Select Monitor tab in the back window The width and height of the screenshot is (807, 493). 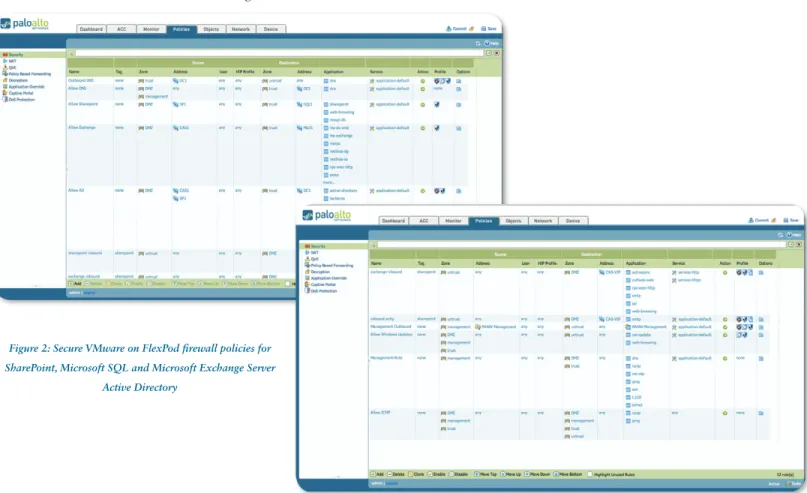pos(151,29)
